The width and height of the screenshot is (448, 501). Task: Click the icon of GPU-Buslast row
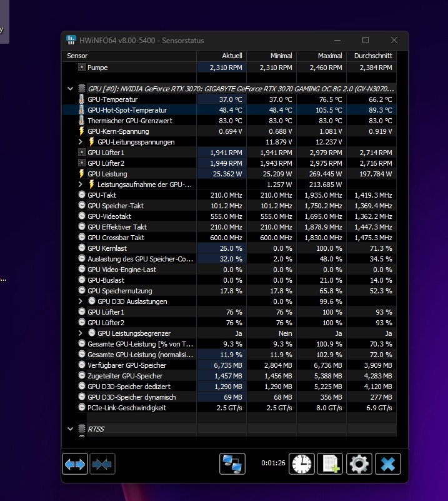(82, 280)
